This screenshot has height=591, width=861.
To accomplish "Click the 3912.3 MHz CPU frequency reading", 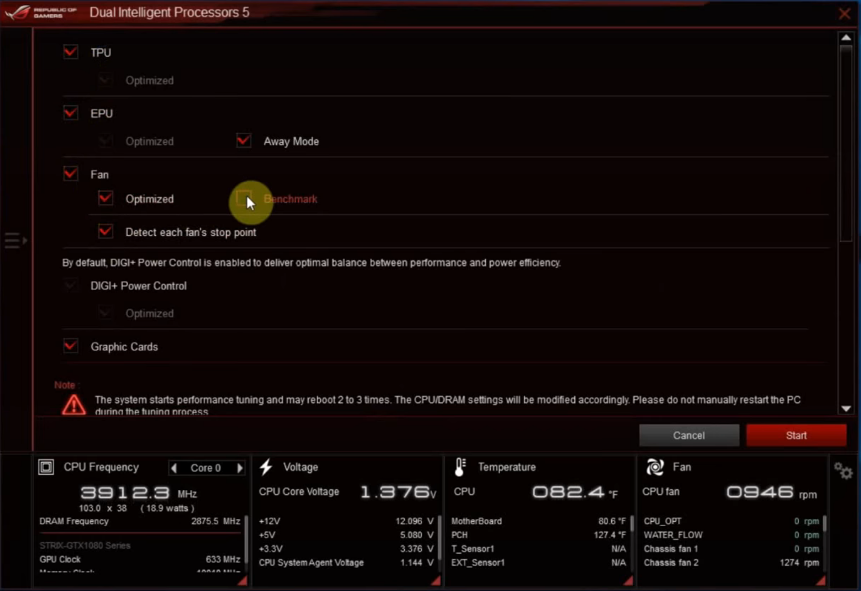I will coord(138,493).
